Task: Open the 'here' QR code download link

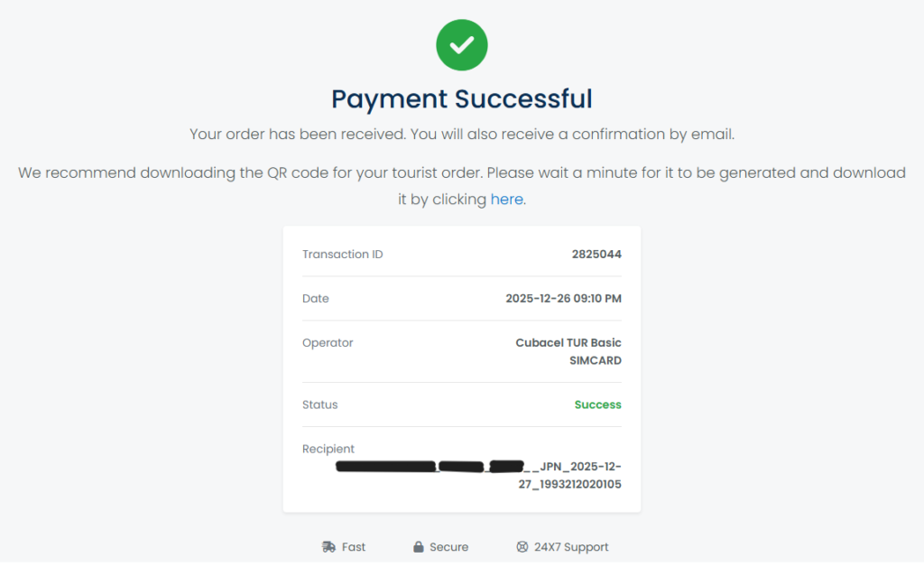Action: pyautogui.click(x=507, y=200)
